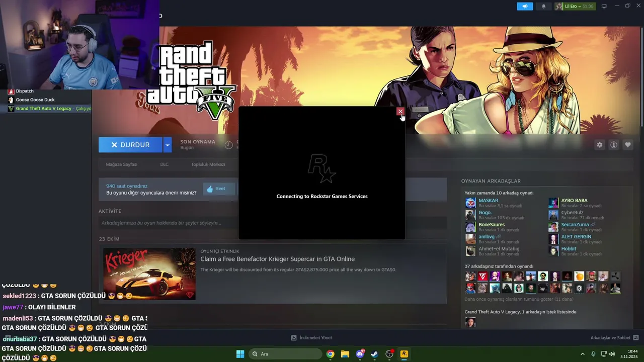Select Goose Goose Duck in library list
The height and width of the screenshot is (362, 644).
[x=35, y=100]
